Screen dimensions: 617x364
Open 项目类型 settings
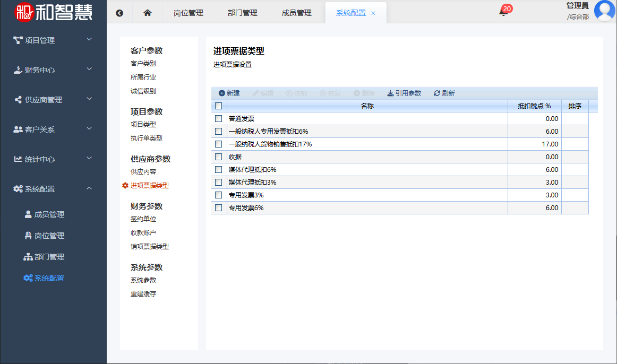143,125
